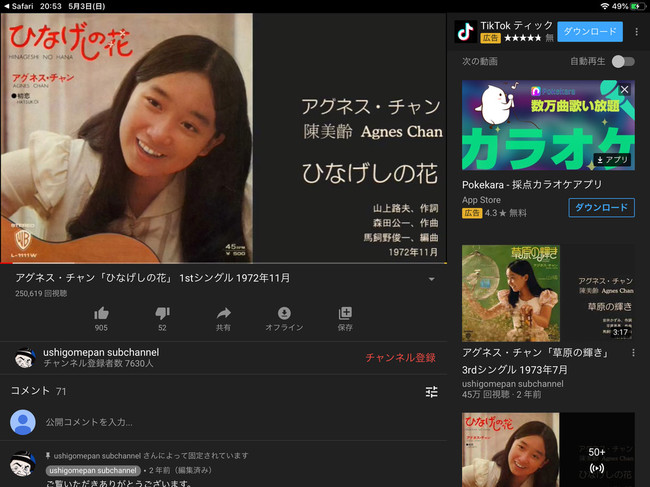650x487 pixels.
Task: Open the ushigomepan subchannel name link
Action: click(x=101, y=352)
